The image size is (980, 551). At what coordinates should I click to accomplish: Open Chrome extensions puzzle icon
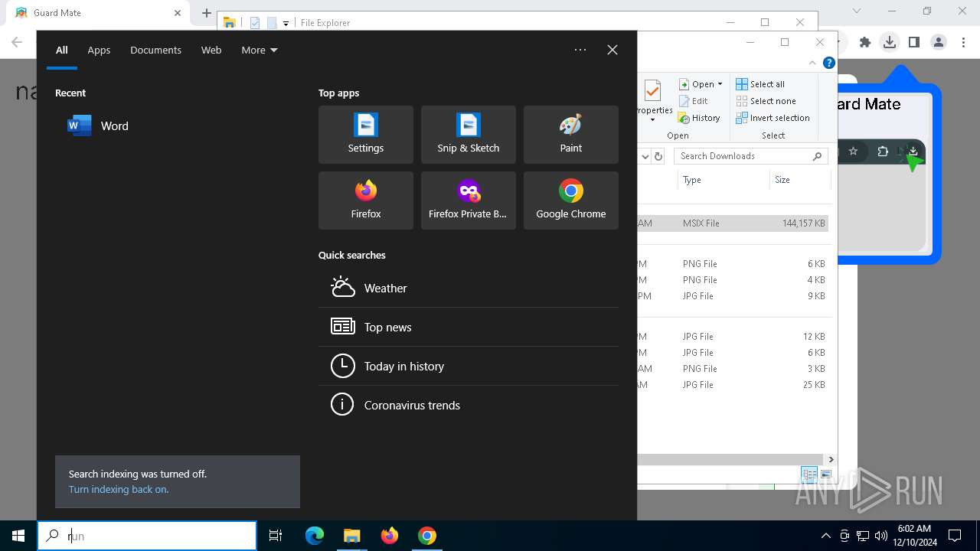[865, 43]
